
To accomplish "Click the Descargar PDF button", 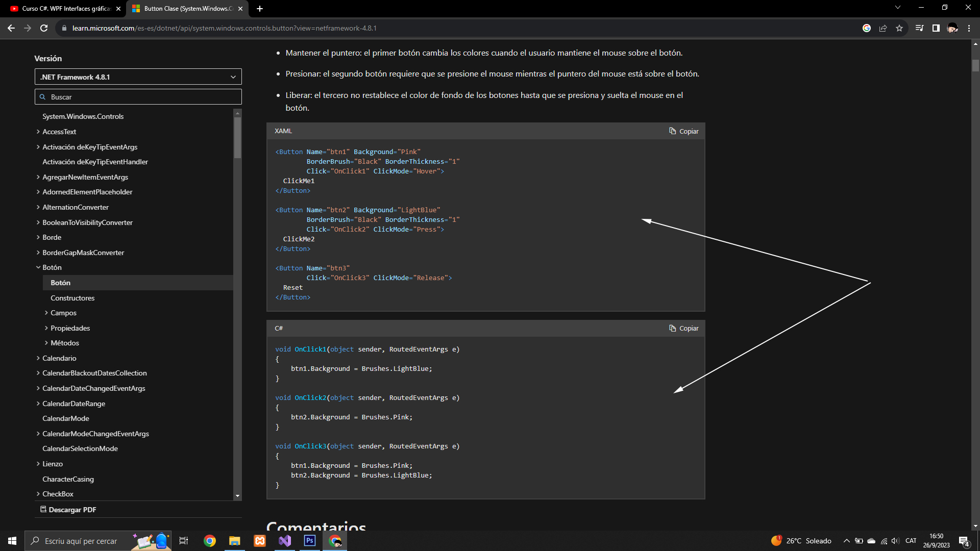I will 68,510.
